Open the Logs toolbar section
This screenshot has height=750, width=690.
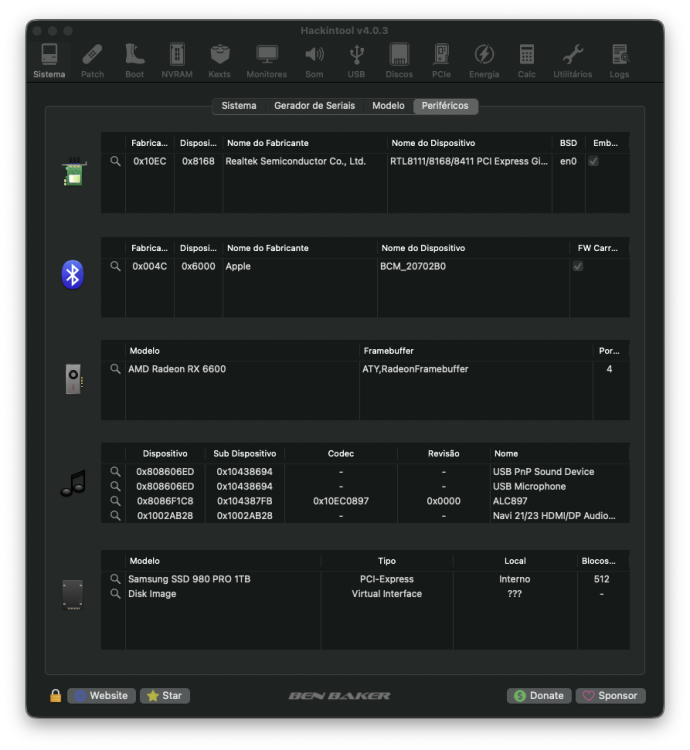[619, 61]
